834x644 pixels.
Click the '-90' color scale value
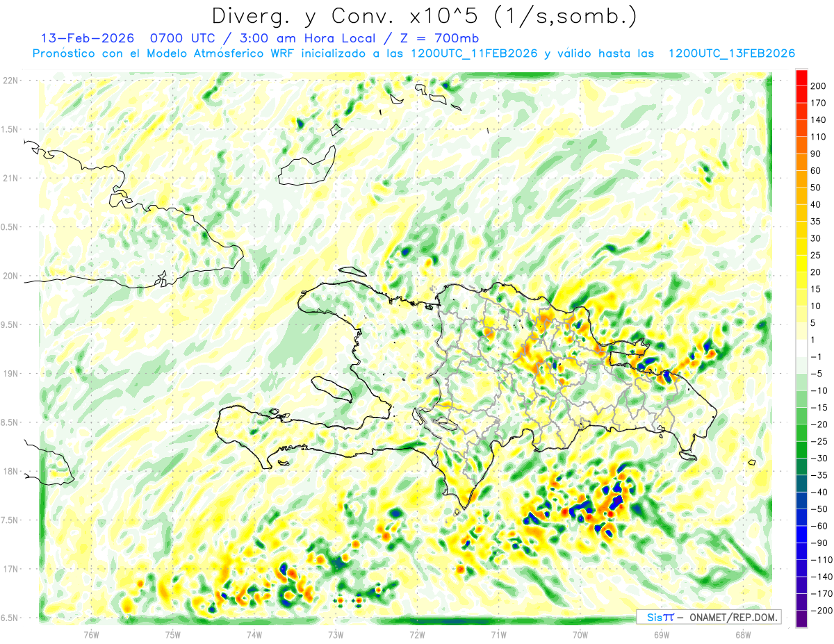pyautogui.click(x=819, y=543)
